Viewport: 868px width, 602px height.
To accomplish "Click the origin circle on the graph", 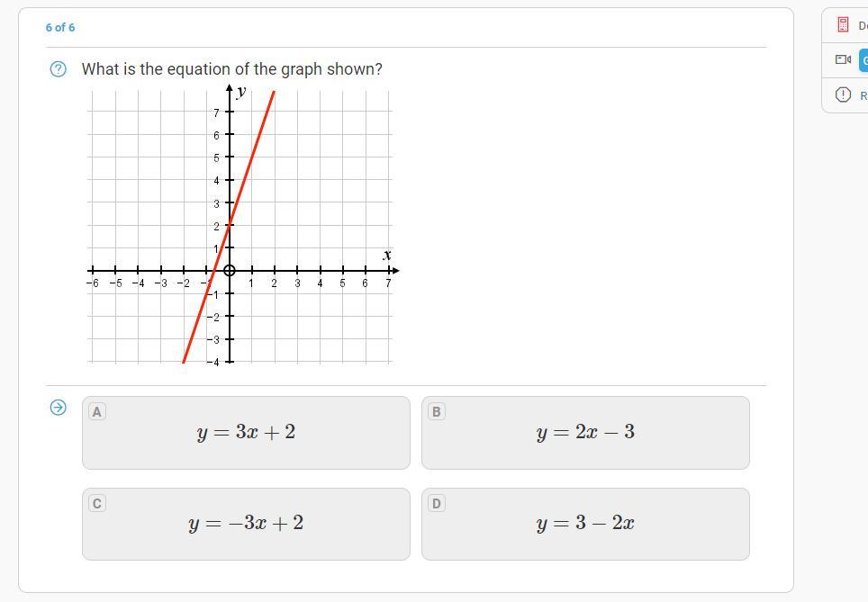I will (x=230, y=271).
